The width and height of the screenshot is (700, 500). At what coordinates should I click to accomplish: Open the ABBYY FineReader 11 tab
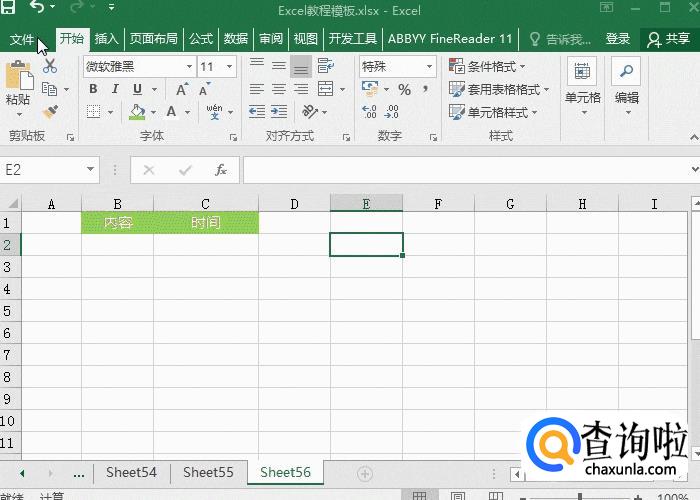coord(450,39)
